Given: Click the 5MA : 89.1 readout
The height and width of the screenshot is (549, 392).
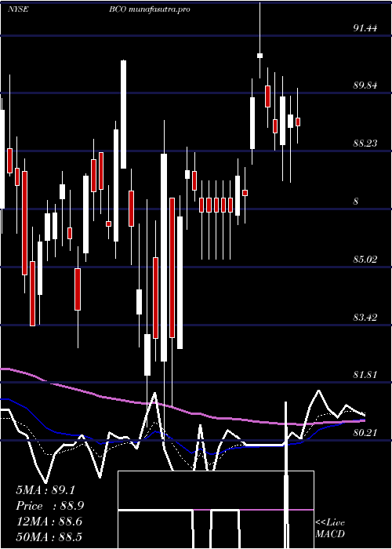Looking at the screenshot, I should 45,490.
